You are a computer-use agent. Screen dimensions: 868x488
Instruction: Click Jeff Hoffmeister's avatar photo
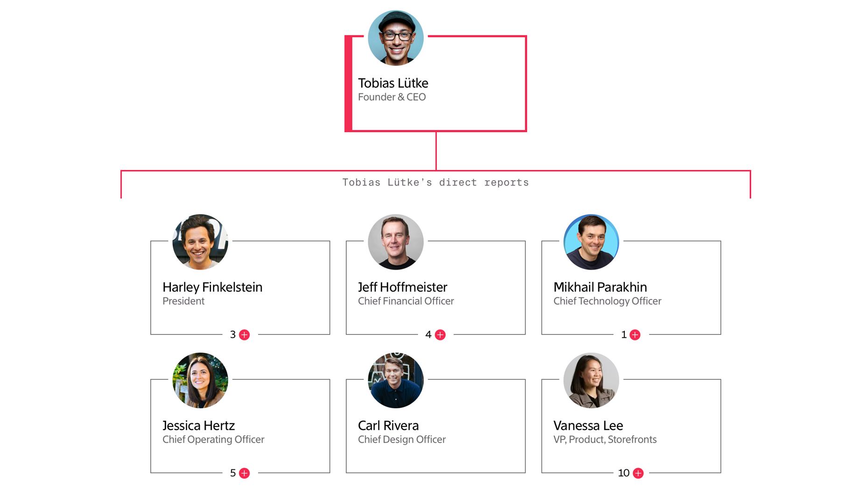tap(395, 242)
